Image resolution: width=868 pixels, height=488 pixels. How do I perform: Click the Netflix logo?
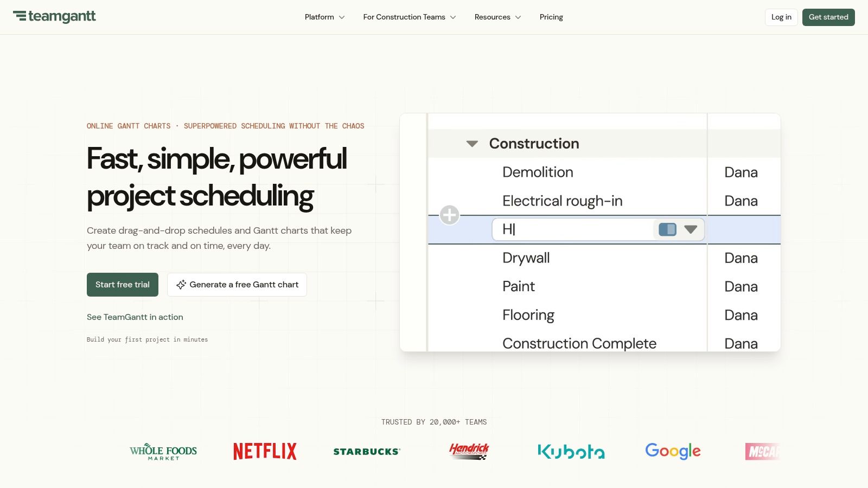click(x=265, y=451)
